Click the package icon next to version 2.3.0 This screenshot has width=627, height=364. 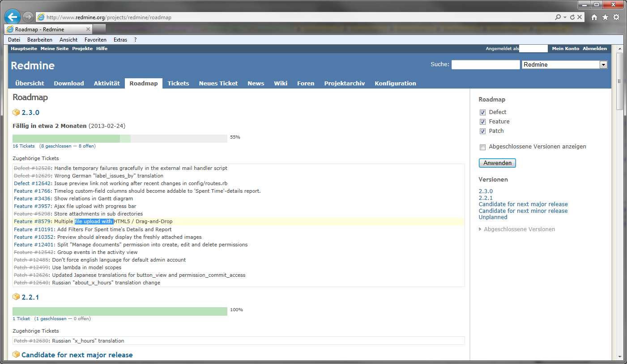tap(16, 112)
